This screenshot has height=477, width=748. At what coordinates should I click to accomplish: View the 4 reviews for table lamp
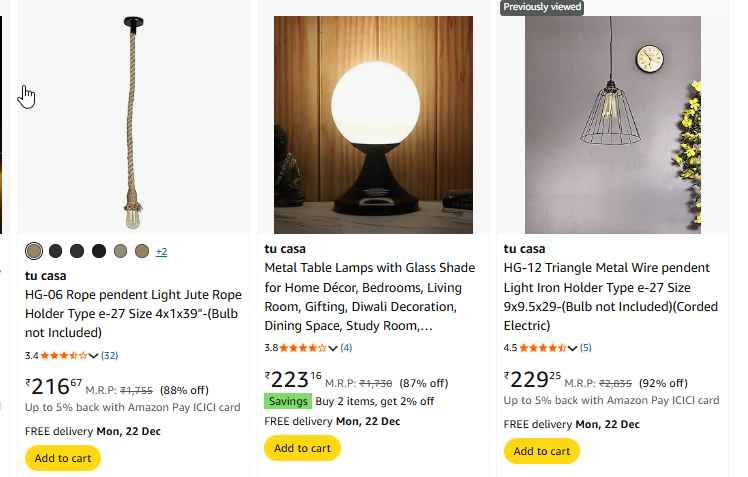coord(346,348)
